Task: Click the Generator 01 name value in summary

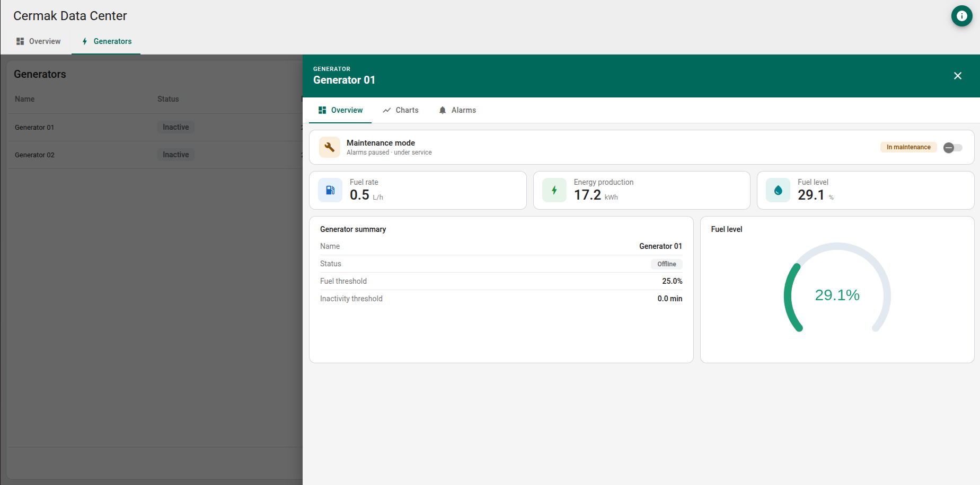Action: tap(660, 246)
